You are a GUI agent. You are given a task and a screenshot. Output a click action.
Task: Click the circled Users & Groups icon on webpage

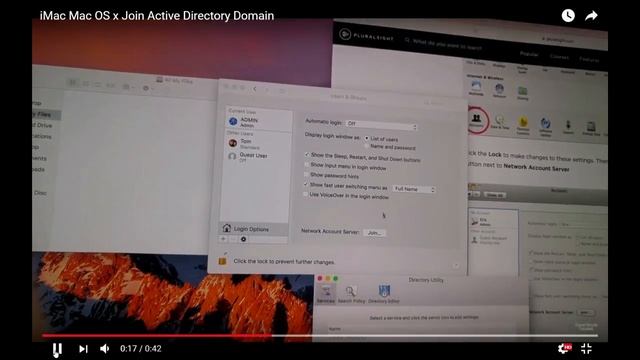tap(477, 120)
